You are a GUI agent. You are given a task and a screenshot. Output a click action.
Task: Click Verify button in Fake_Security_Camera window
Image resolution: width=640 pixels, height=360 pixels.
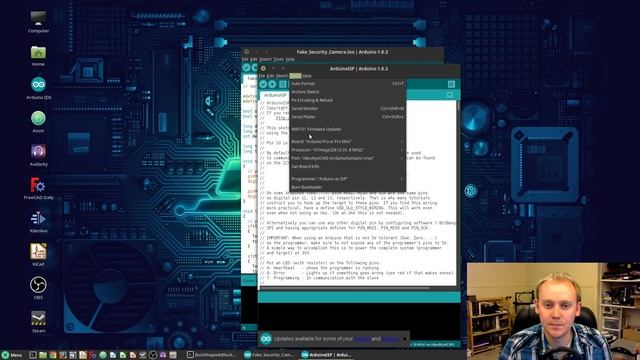click(246, 67)
